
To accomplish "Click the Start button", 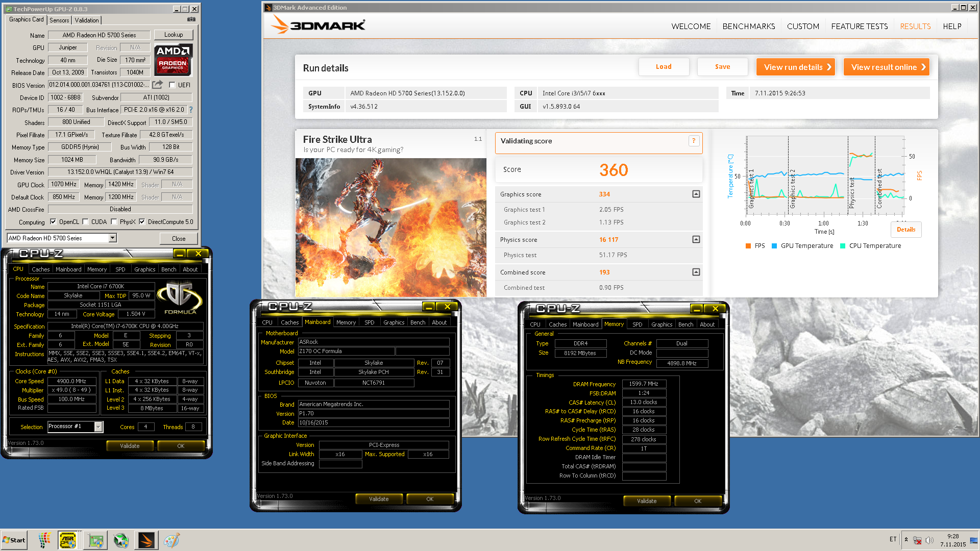I will coord(14,540).
